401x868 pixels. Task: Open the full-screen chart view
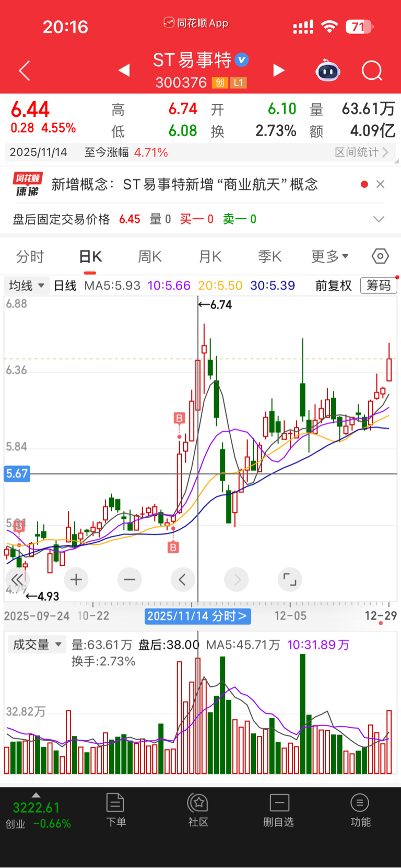pyautogui.click(x=290, y=579)
